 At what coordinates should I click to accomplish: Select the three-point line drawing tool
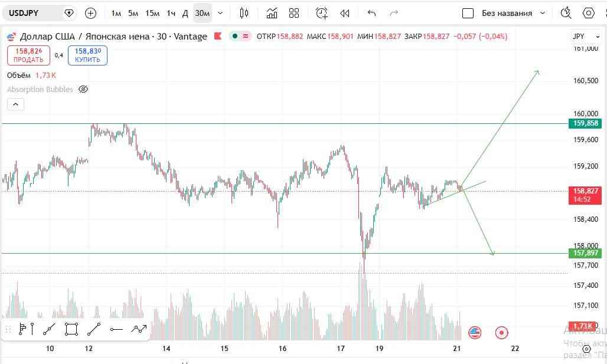49,329
